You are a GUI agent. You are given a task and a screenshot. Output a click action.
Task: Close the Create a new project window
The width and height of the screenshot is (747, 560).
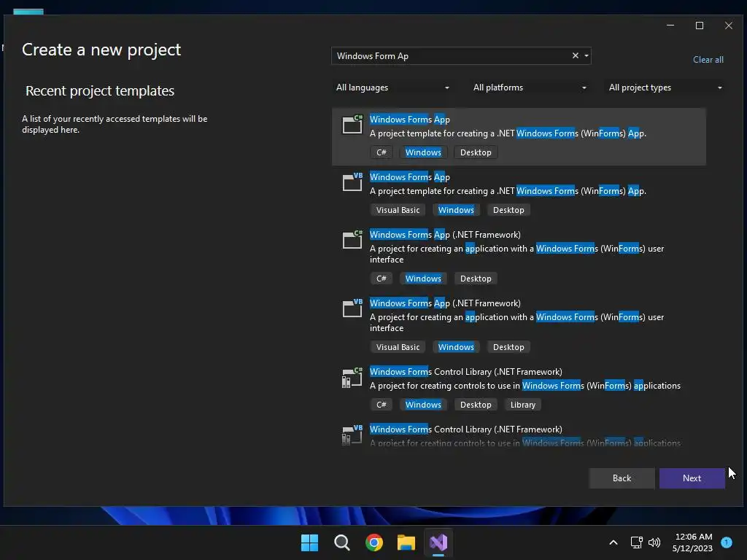point(729,26)
